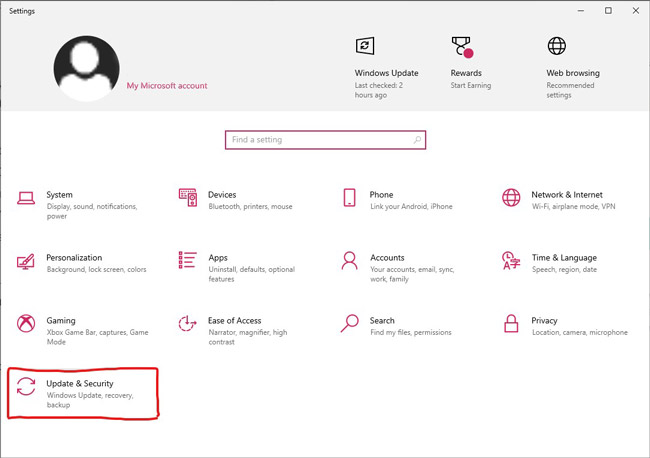Close the Settings window
Image resolution: width=650 pixels, height=458 pixels.
[x=635, y=11]
